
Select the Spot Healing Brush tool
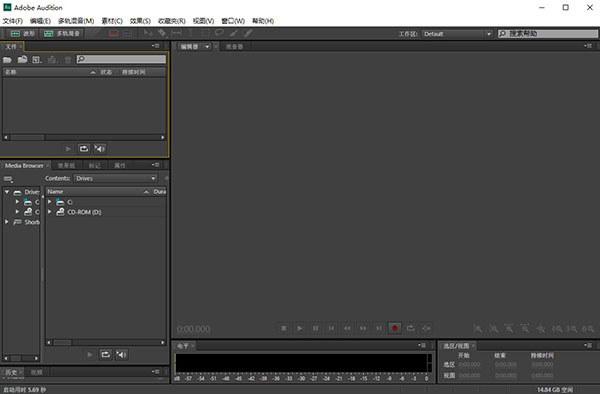(248, 34)
